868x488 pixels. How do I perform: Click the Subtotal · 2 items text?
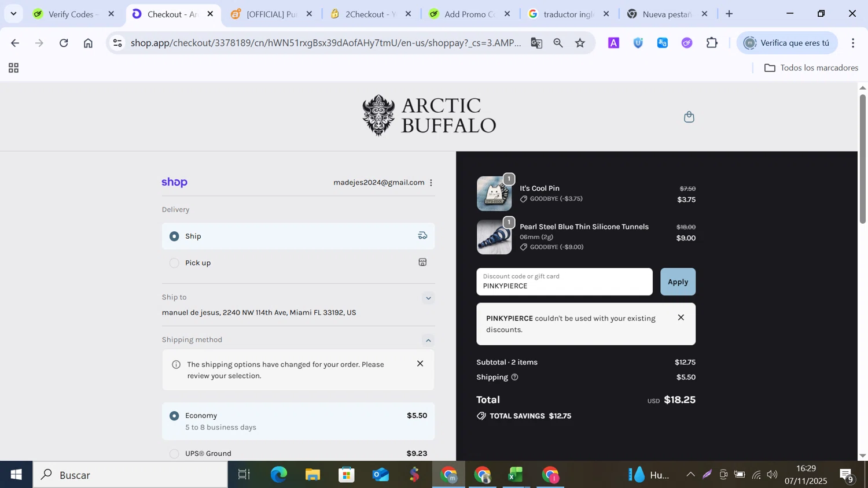(x=507, y=362)
